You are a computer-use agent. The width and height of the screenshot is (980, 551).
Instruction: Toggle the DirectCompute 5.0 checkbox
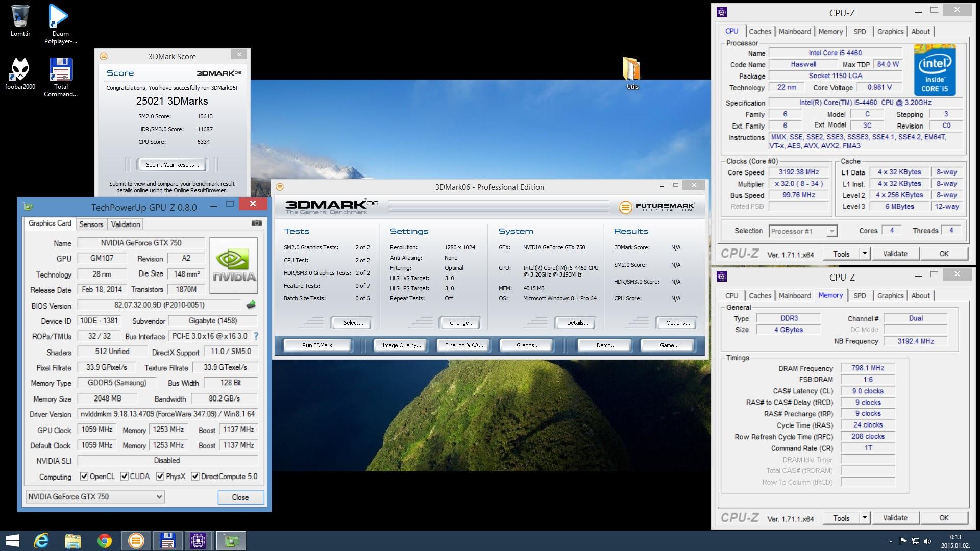coord(195,477)
